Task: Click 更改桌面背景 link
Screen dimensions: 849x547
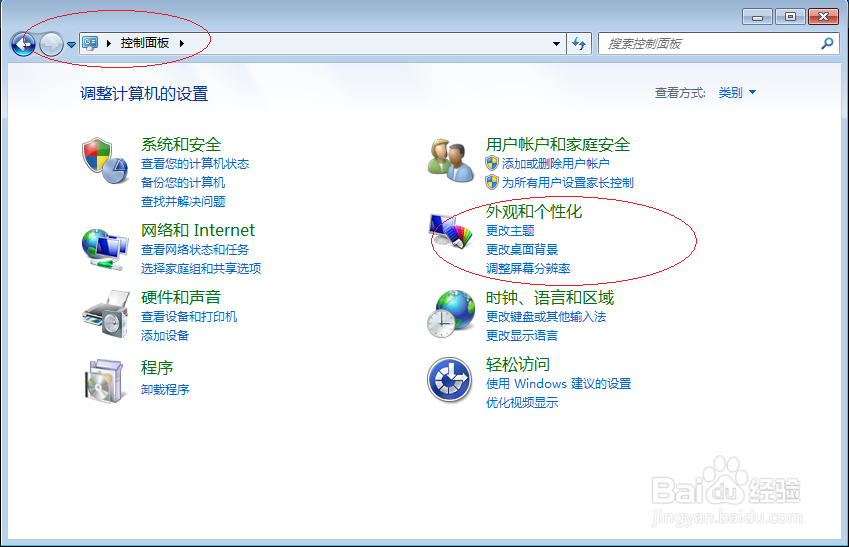Action: point(522,250)
